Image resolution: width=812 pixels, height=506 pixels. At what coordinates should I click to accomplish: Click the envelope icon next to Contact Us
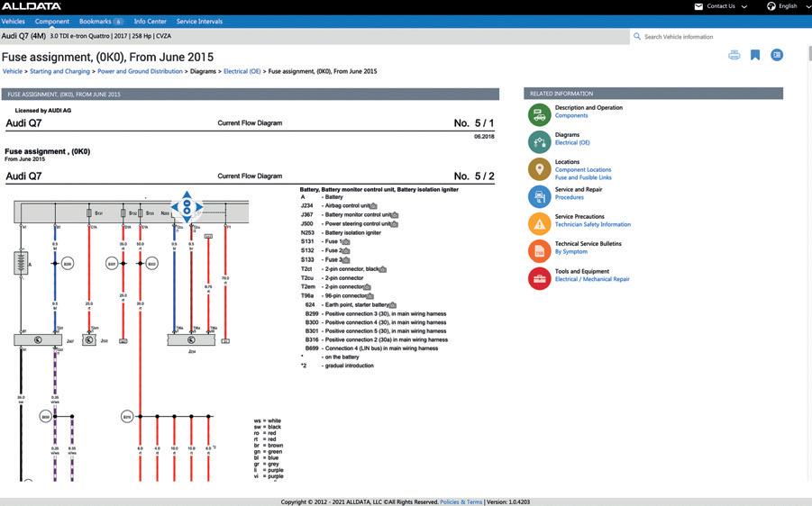698,6
